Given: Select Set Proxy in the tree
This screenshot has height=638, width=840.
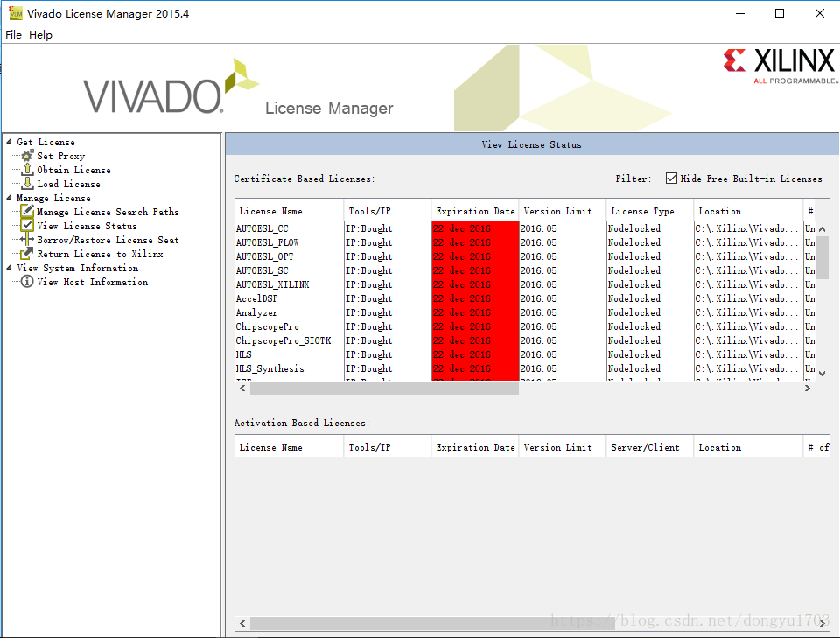Looking at the screenshot, I should (61, 156).
